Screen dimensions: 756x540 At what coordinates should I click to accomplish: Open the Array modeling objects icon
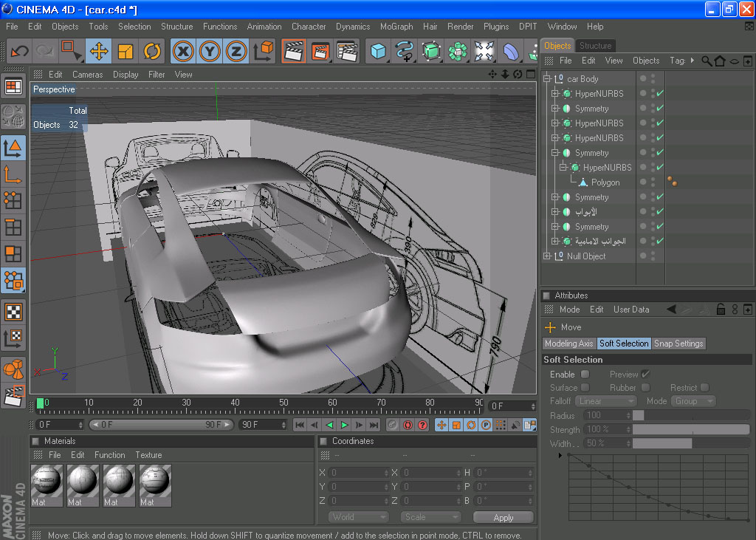[x=458, y=51]
